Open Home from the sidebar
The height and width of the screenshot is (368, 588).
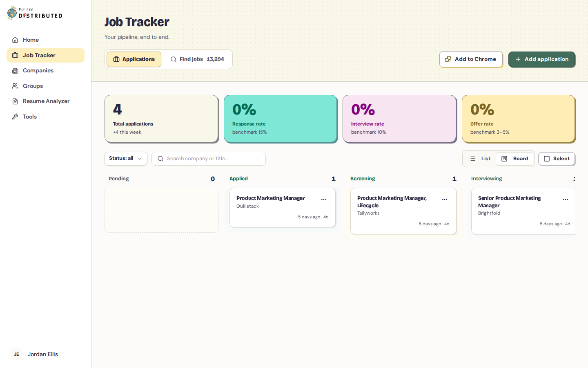tap(45, 40)
